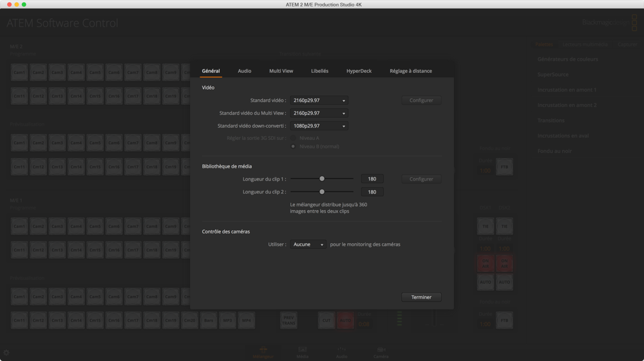
Task: Select the MP4 source button
Action: [x=247, y=320]
